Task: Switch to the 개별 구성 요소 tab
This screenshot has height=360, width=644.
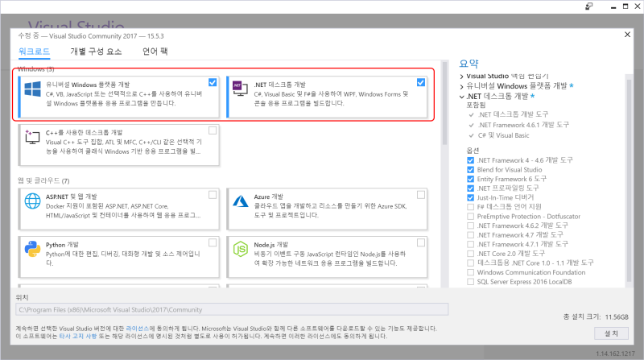Action: (x=96, y=52)
